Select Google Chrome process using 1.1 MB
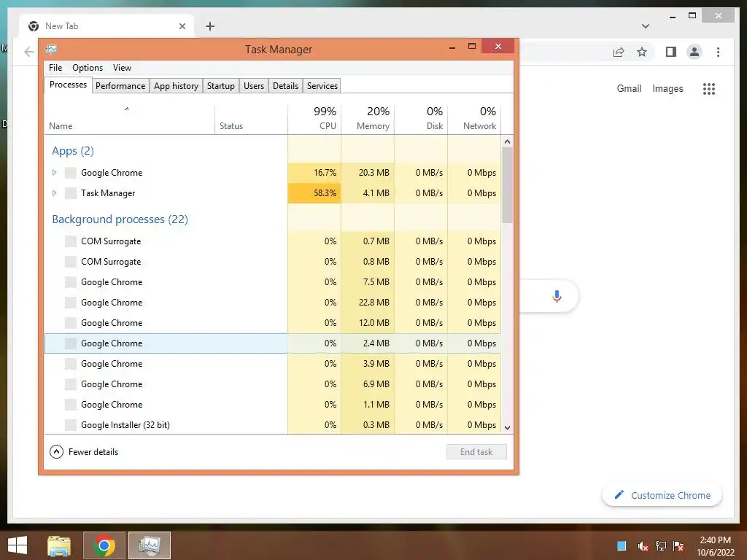The image size is (747, 560). (273, 405)
